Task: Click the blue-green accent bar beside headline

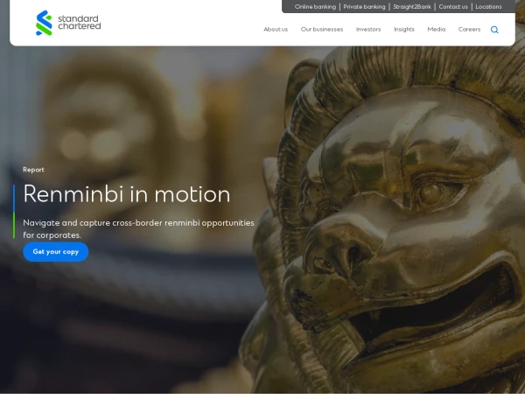Action: 14,212
